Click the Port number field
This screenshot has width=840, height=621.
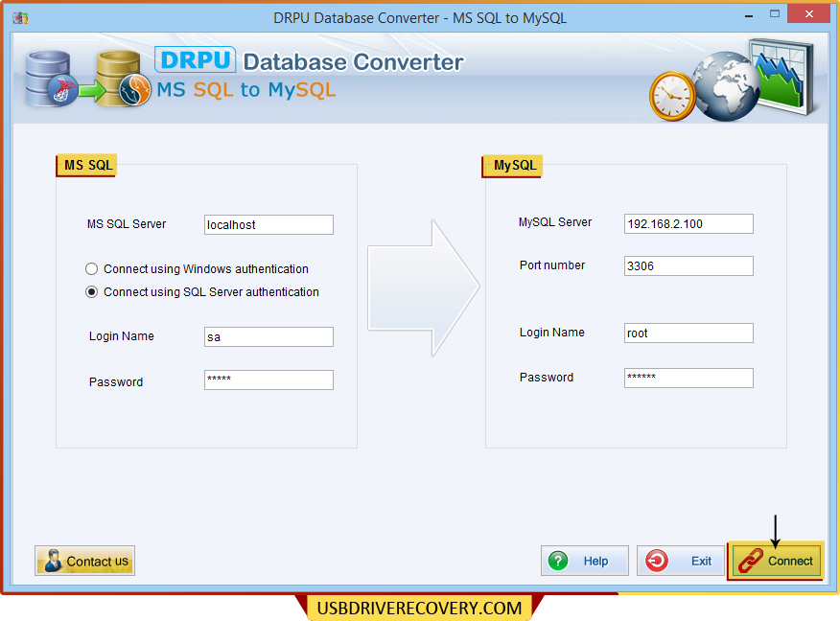tap(688, 266)
